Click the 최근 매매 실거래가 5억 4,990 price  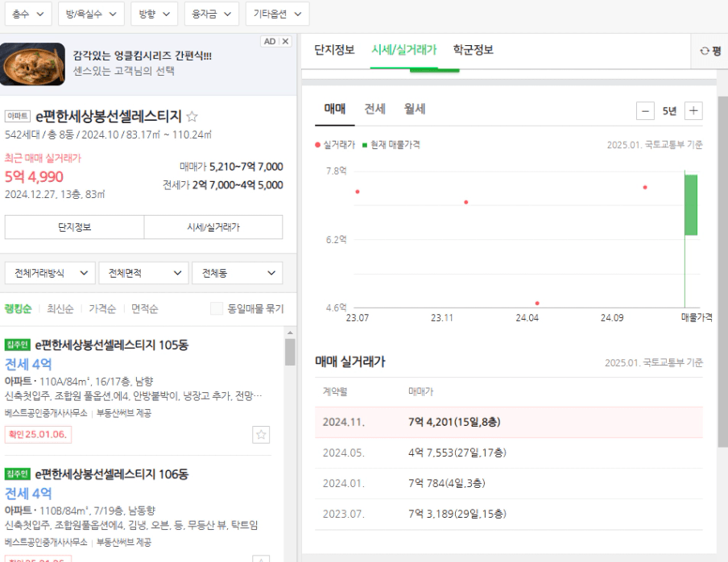[x=34, y=177]
